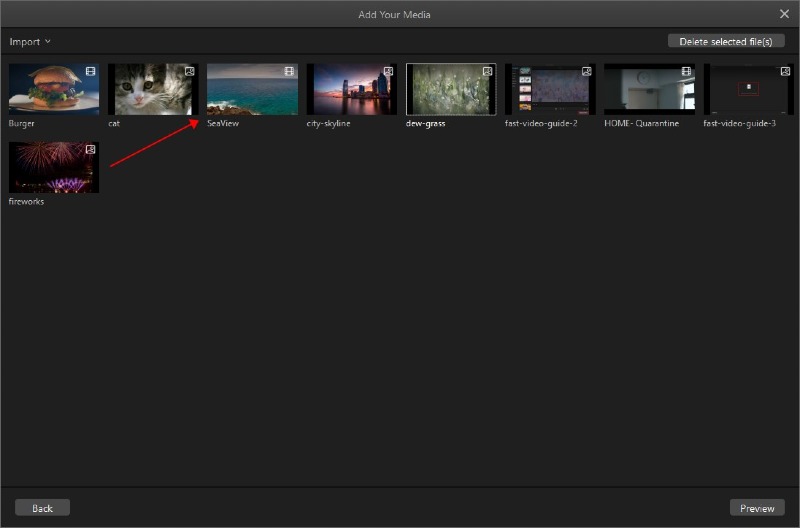Click the image type icon on dew-grass
This screenshot has width=800, height=528.
[487, 71]
